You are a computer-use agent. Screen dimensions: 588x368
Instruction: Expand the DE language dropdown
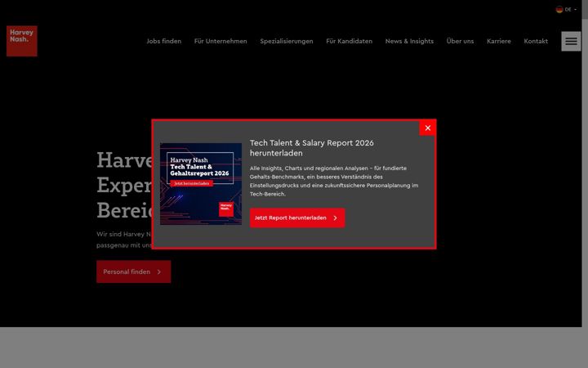pyautogui.click(x=566, y=9)
